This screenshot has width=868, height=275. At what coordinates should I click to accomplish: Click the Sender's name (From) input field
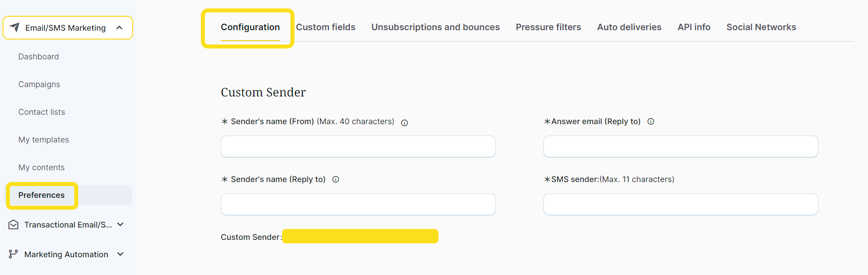point(358,146)
